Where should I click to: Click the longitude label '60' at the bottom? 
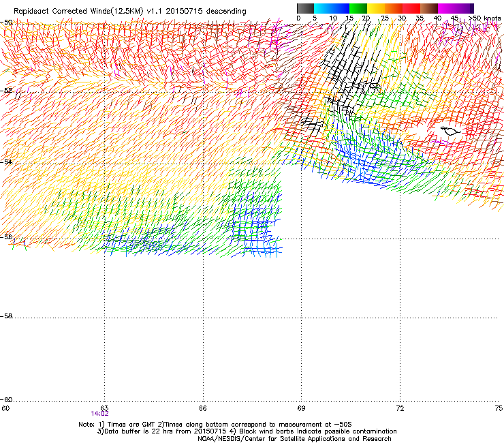coord(5,408)
